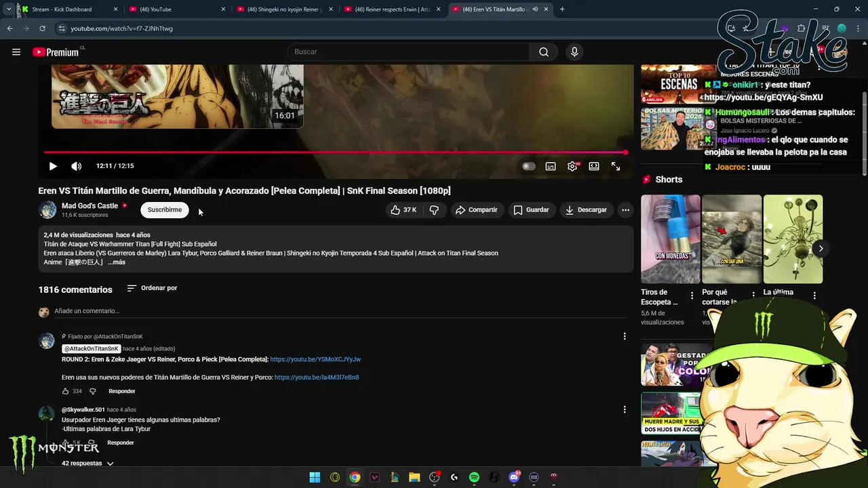Reload the current page
Viewport: 868px width, 488px height.
(42, 28)
